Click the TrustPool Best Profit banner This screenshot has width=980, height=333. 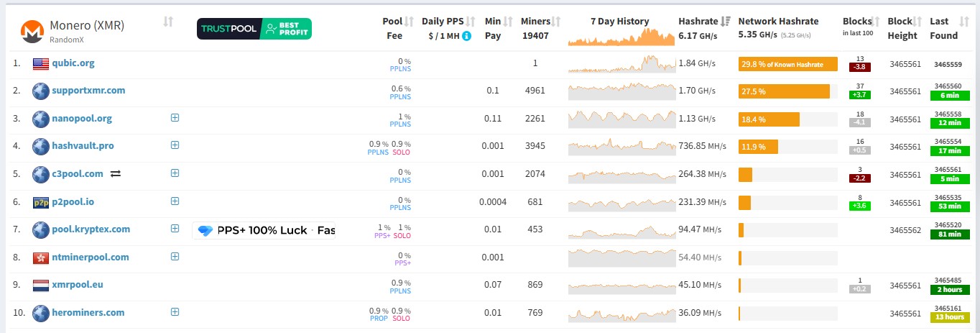coord(254,29)
